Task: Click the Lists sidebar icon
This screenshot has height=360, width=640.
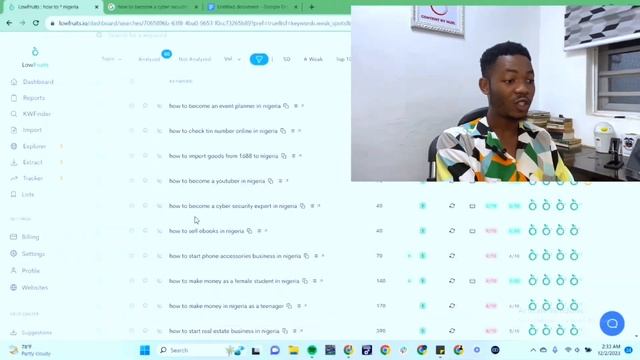Action: point(14,194)
